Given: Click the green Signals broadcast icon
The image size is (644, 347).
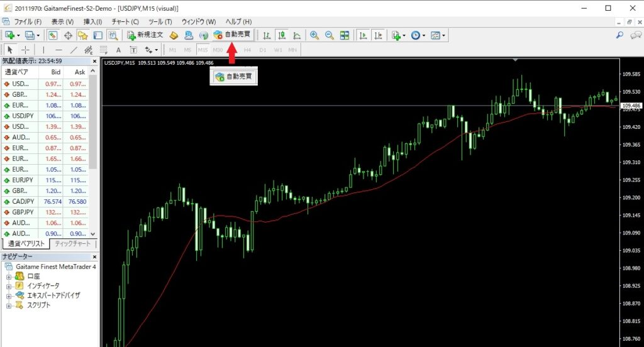Looking at the screenshot, I should pos(204,36).
